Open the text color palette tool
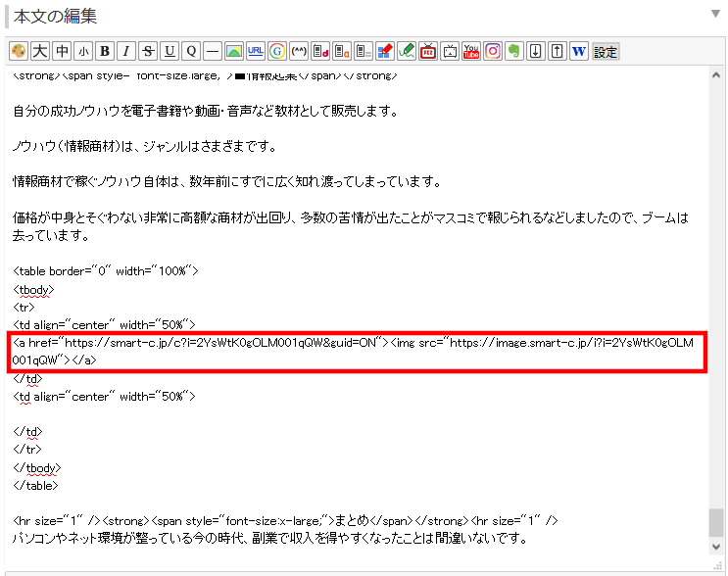 pyautogui.click(x=19, y=51)
